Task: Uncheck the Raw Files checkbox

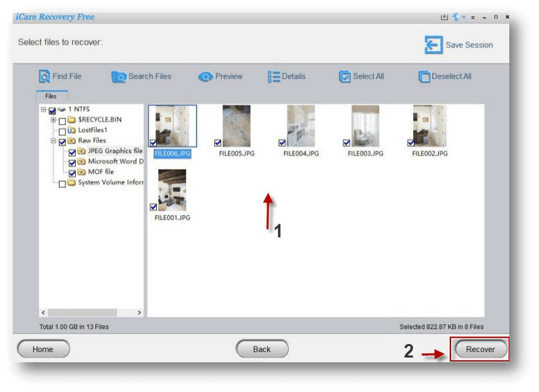Action: 62,142
